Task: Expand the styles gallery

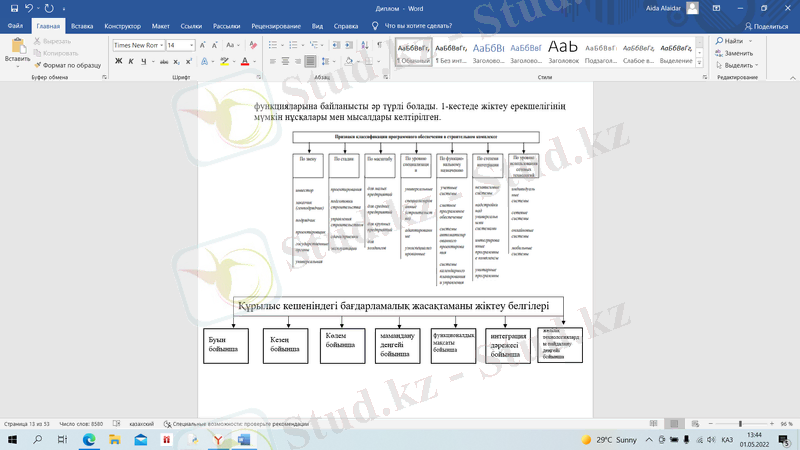Action: click(699, 63)
